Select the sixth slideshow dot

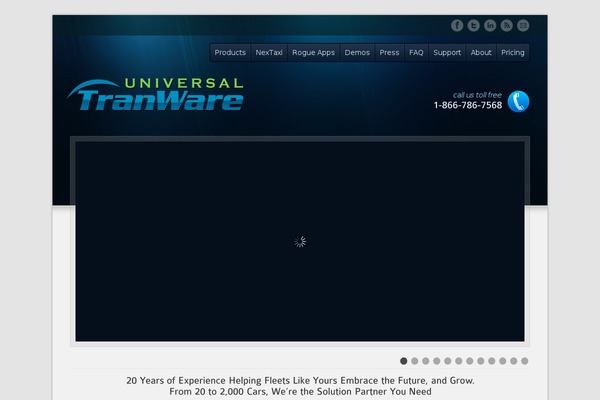coord(458,361)
